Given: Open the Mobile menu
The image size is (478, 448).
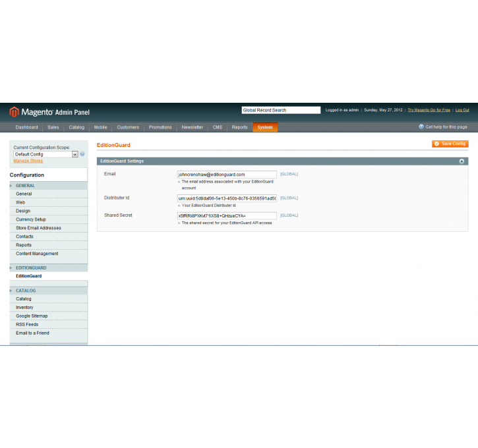Looking at the screenshot, I should click(x=100, y=127).
